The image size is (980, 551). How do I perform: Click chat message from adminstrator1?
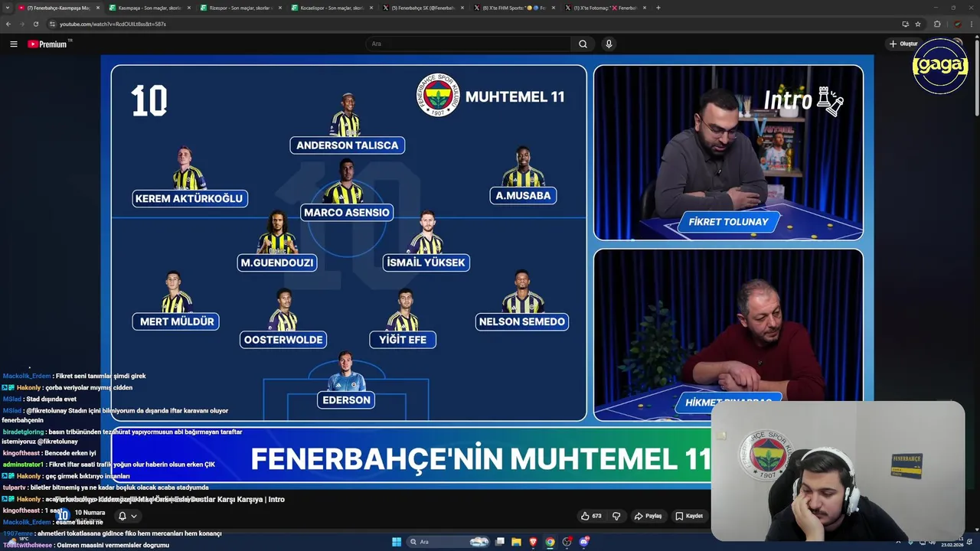[x=109, y=465]
